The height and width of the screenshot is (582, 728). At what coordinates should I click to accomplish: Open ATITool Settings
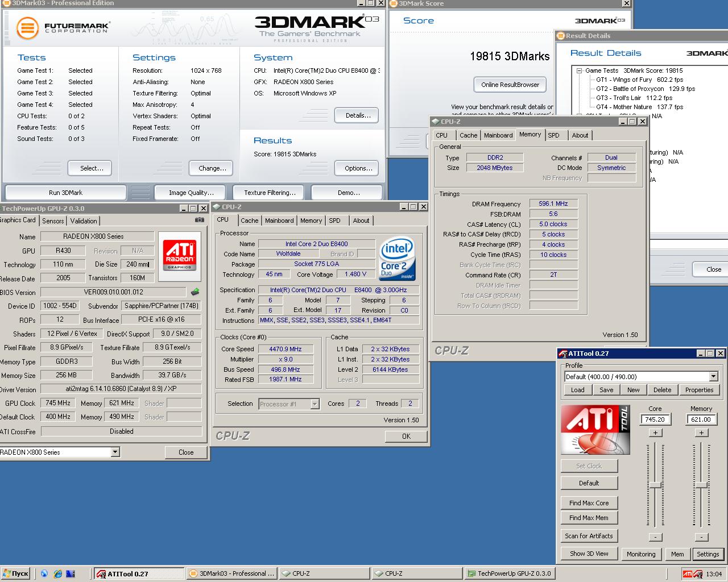[708, 554]
